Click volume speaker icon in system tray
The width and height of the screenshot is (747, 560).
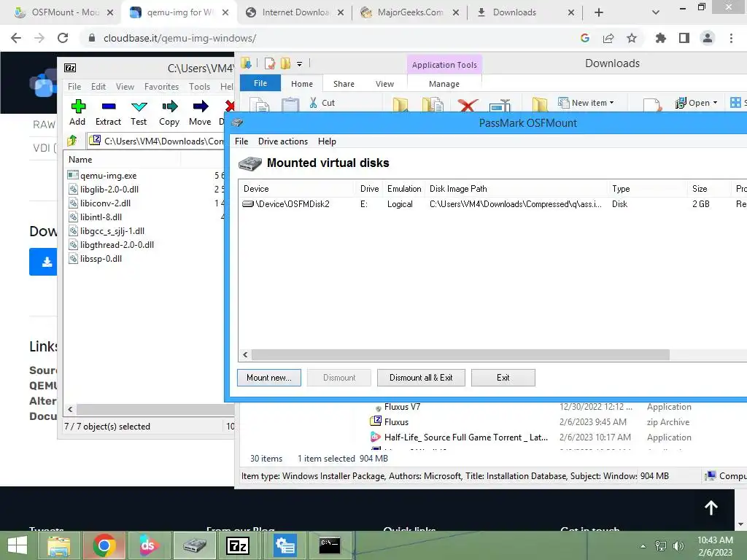point(678,546)
